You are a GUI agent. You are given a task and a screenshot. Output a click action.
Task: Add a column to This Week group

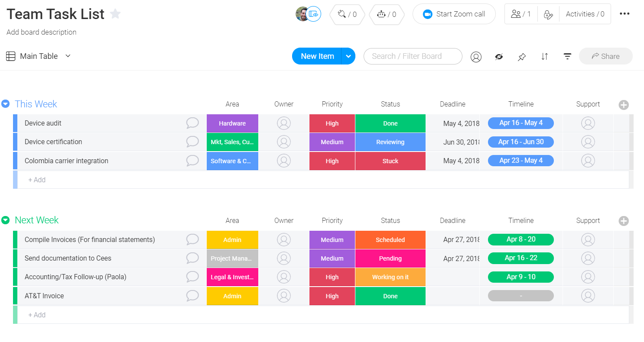point(624,105)
